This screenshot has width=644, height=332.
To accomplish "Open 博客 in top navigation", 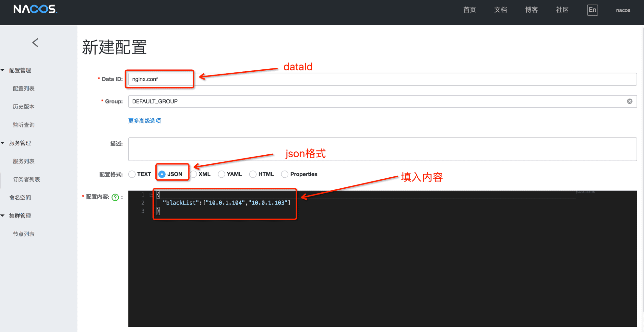I will tap(531, 10).
